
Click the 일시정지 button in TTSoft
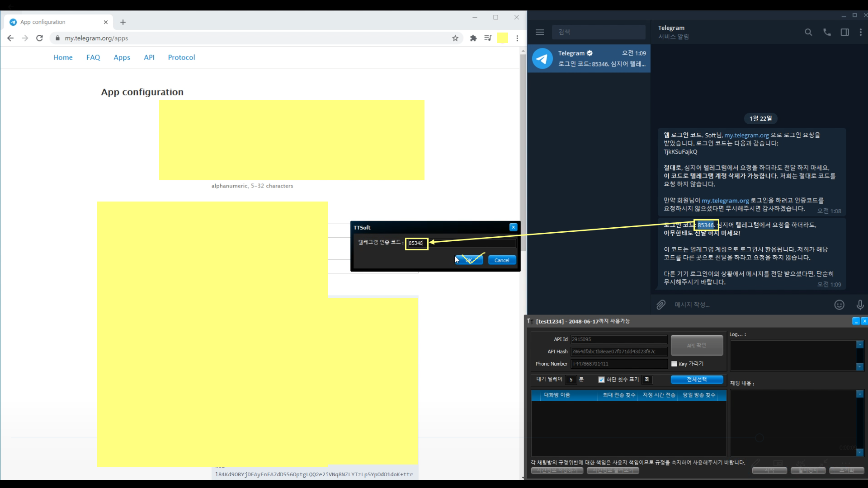(x=808, y=471)
